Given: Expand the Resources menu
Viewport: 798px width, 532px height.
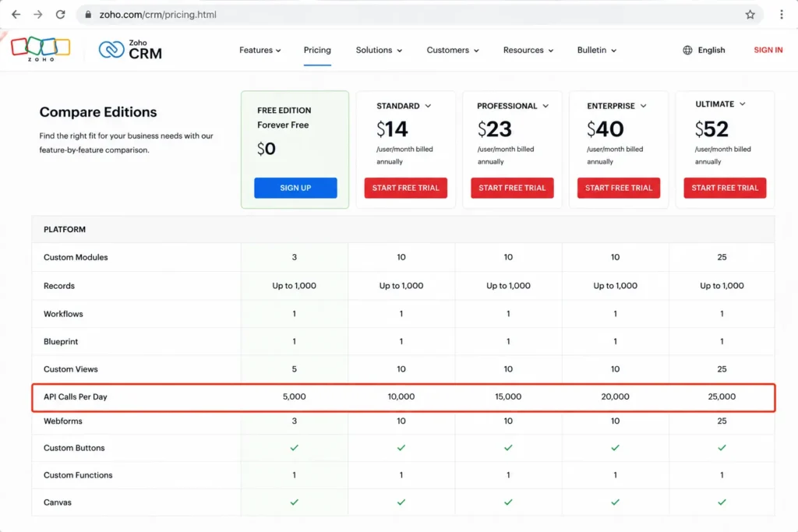Looking at the screenshot, I should [528, 50].
